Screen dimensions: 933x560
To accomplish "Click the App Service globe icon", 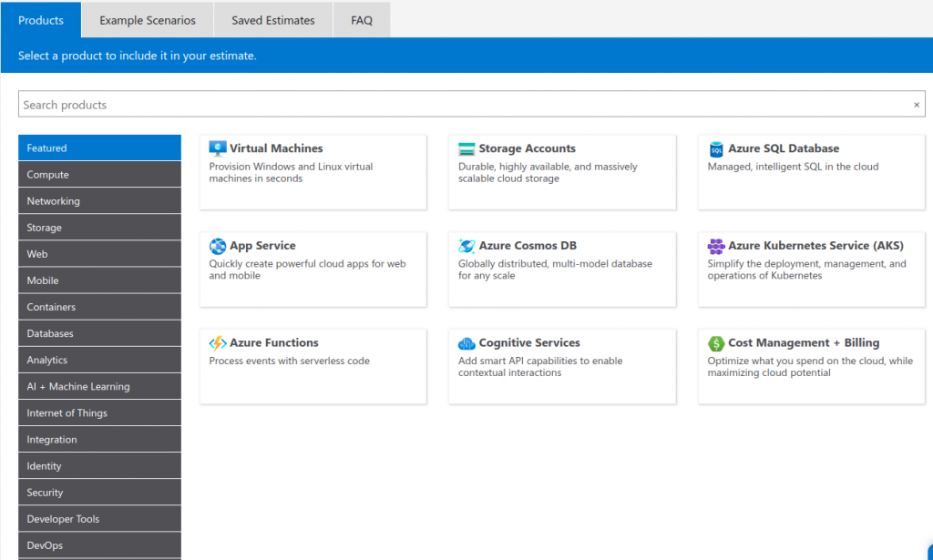I will [x=218, y=246].
